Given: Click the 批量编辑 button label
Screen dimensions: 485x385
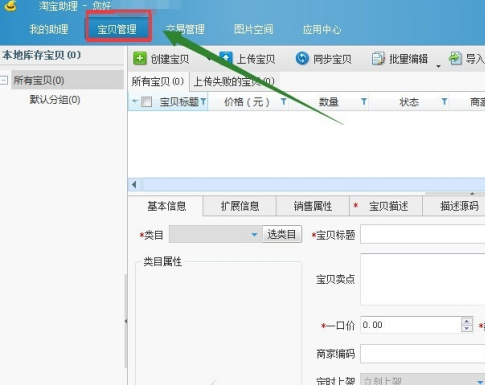Looking at the screenshot, I should [x=409, y=59].
